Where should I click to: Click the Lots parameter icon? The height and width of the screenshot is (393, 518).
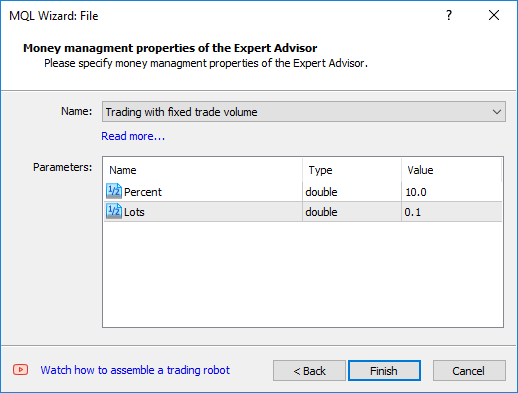click(x=114, y=211)
